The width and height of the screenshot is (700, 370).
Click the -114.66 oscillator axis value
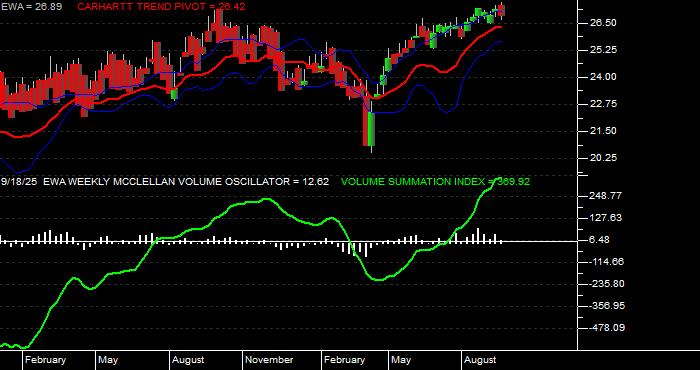(606, 262)
